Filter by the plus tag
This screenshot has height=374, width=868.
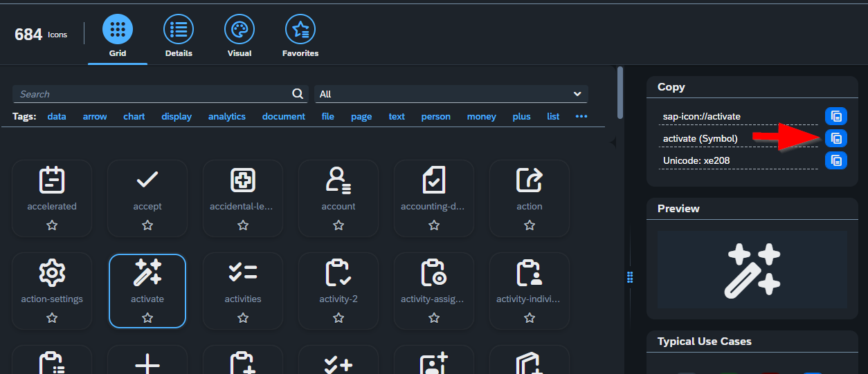click(522, 116)
